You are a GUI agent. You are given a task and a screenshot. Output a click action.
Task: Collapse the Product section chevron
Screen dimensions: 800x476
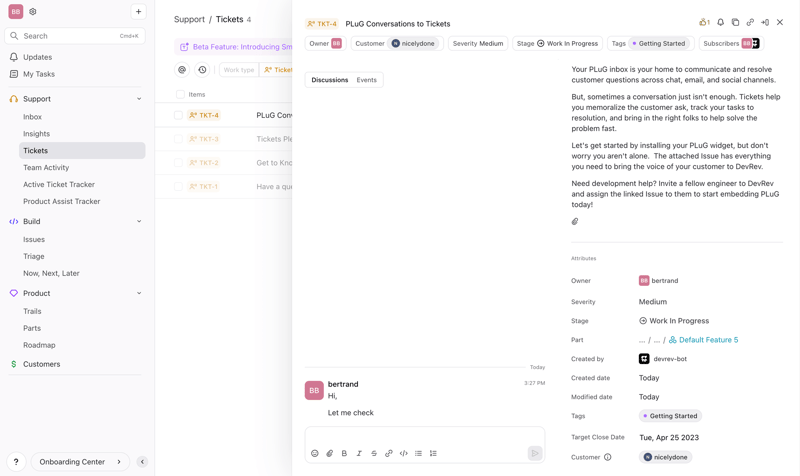tap(139, 293)
